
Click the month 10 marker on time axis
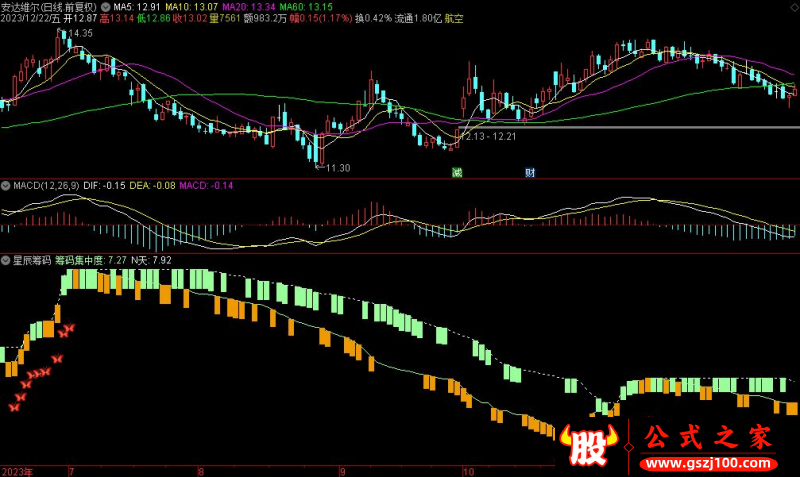(x=466, y=470)
